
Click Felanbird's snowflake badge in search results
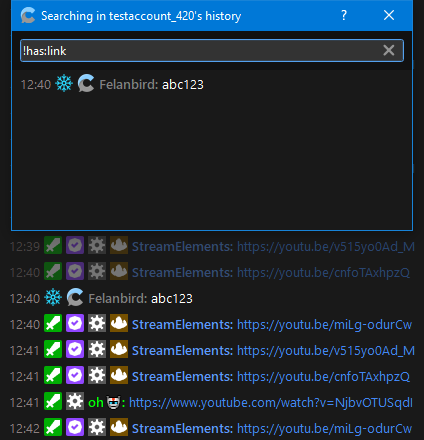[x=64, y=83]
